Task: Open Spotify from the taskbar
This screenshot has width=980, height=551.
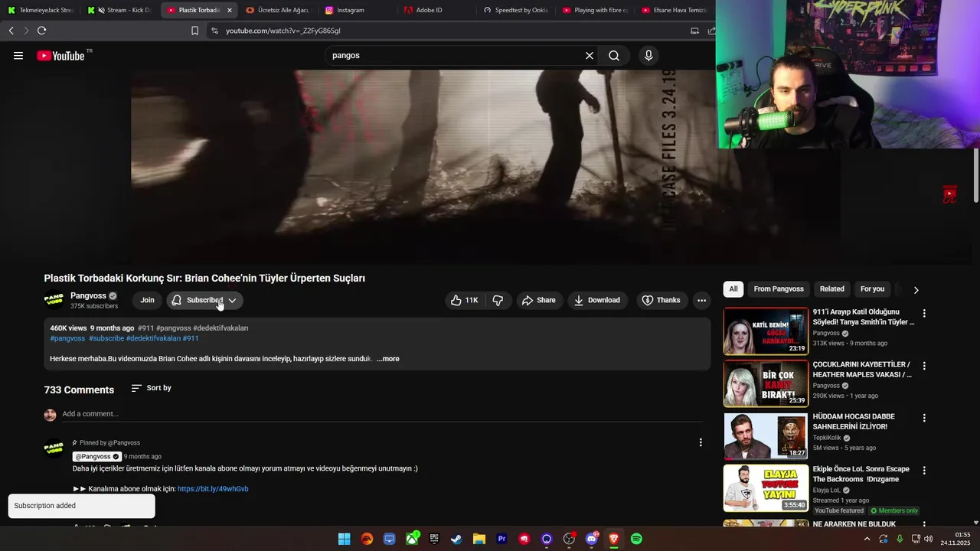Action: pyautogui.click(x=636, y=539)
